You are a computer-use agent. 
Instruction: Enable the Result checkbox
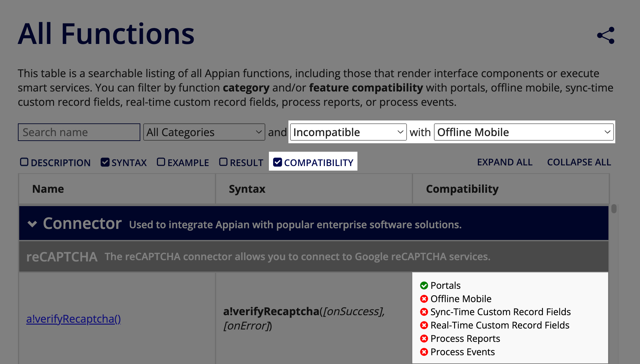(223, 162)
